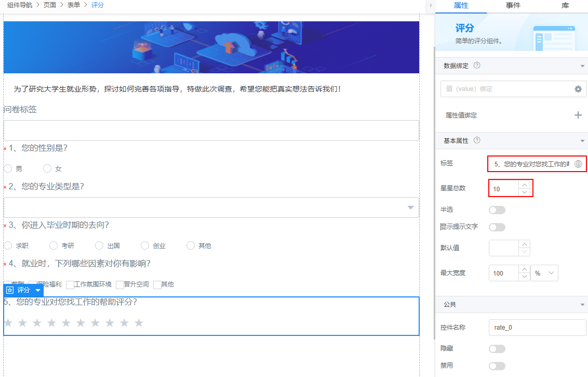Switch to the 属性 tab
The width and height of the screenshot is (588, 377).
(461, 6)
